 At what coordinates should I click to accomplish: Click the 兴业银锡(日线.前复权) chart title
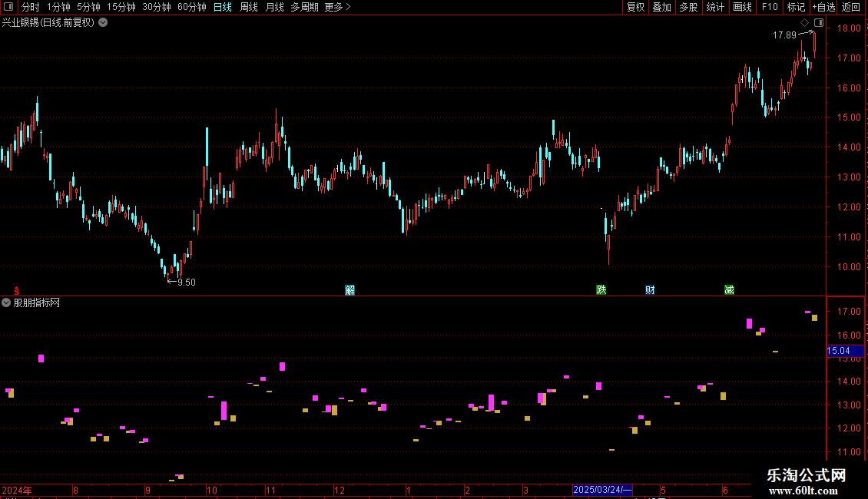point(48,23)
